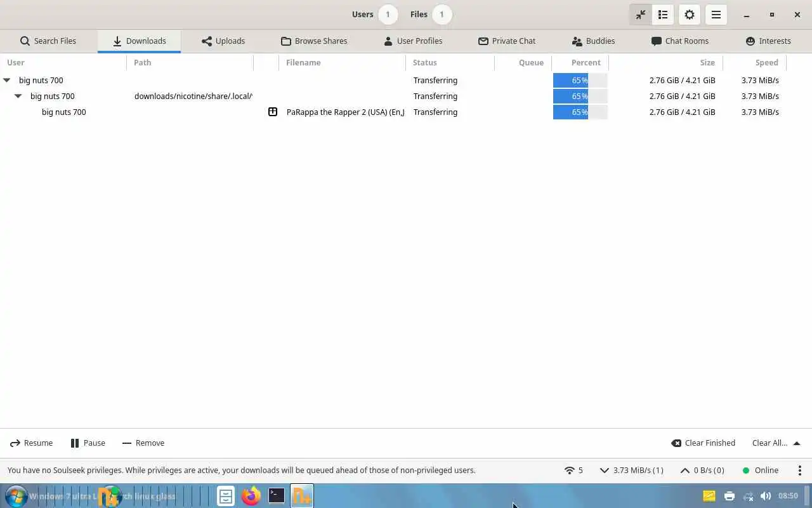Viewport: 812px width, 508px height.
Task: Click the file type icon before PaRappa filename
Action: [x=273, y=112]
